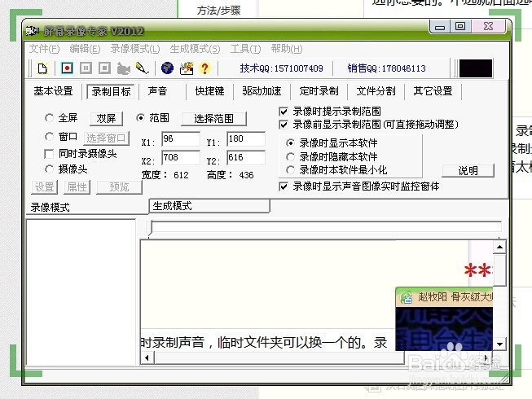The height and width of the screenshot is (399, 532).
Task: Enable 同时录摄像头 checkbox
Action: pyautogui.click(x=49, y=154)
